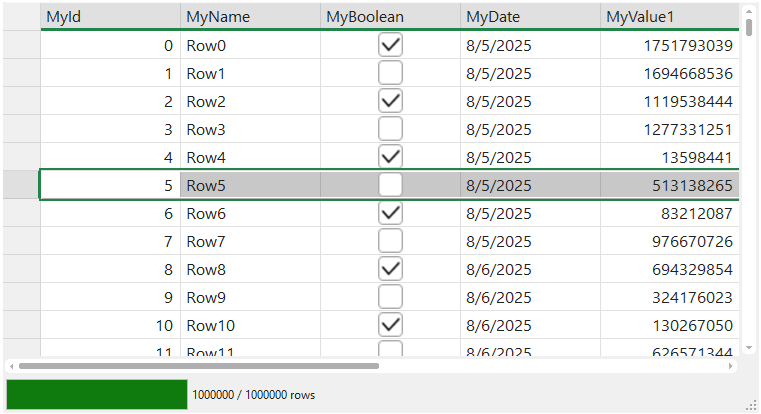Toggle the MyBoolean checkbox in Row5
The width and height of the screenshot is (761, 414).
[390, 185]
